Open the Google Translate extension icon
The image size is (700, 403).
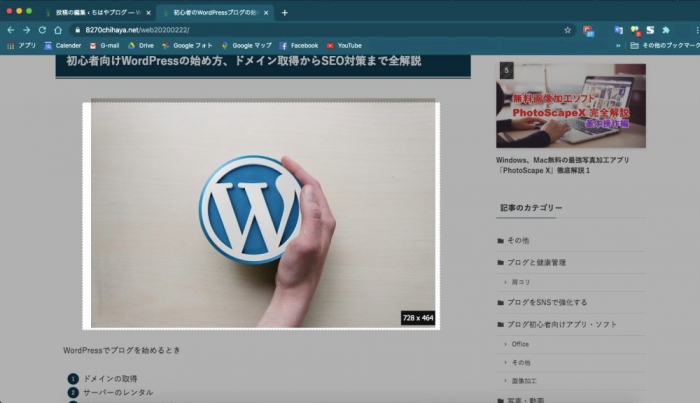click(619, 30)
